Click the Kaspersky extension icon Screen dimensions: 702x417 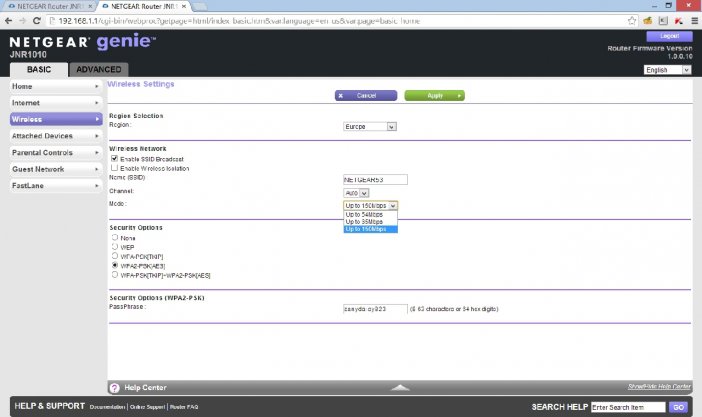679,21
